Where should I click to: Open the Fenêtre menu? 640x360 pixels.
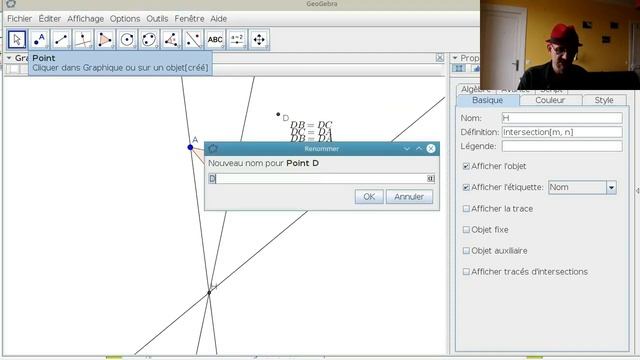tap(189, 19)
